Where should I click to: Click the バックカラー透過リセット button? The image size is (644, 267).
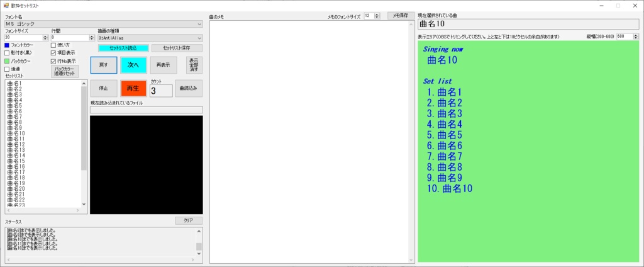tap(65, 72)
